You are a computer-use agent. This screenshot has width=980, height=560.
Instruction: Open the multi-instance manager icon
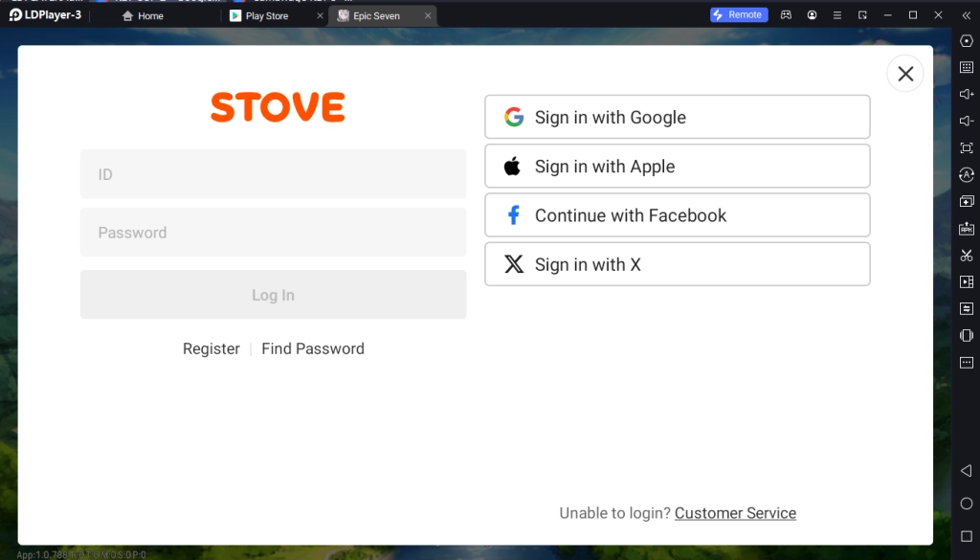point(967,201)
